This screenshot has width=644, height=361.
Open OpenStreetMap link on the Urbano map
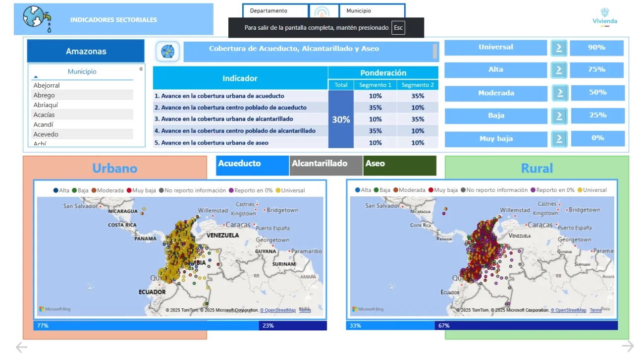tap(278, 310)
